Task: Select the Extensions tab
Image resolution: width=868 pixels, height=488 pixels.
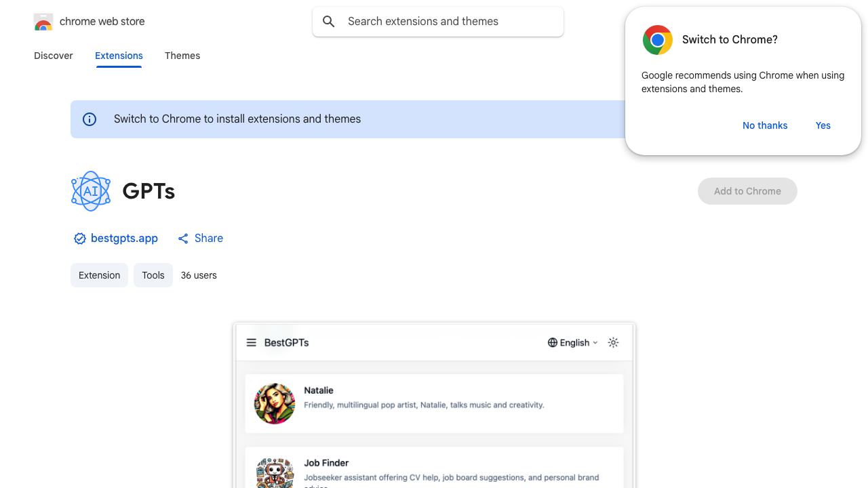Action: coord(119,56)
